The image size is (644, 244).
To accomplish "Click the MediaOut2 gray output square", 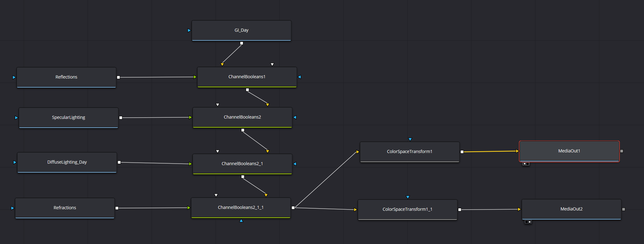I will (x=624, y=209).
